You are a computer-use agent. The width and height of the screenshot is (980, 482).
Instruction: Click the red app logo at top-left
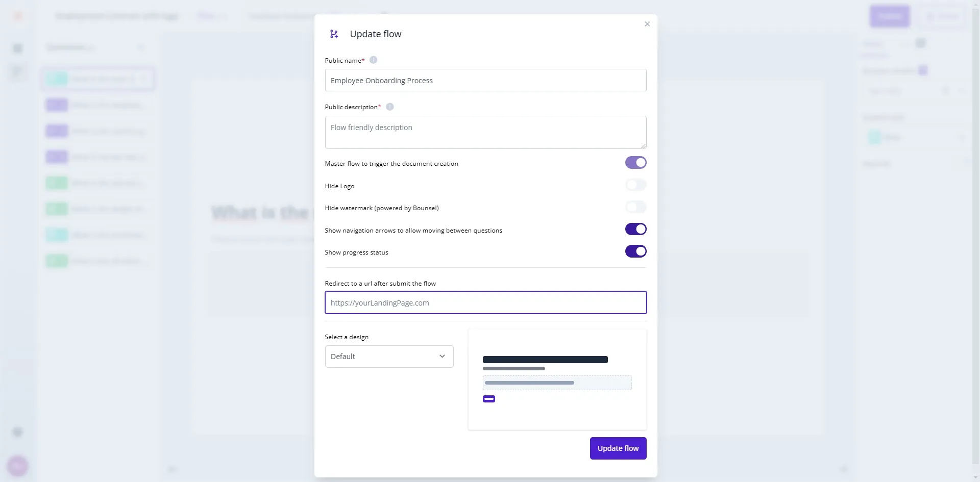point(18,16)
